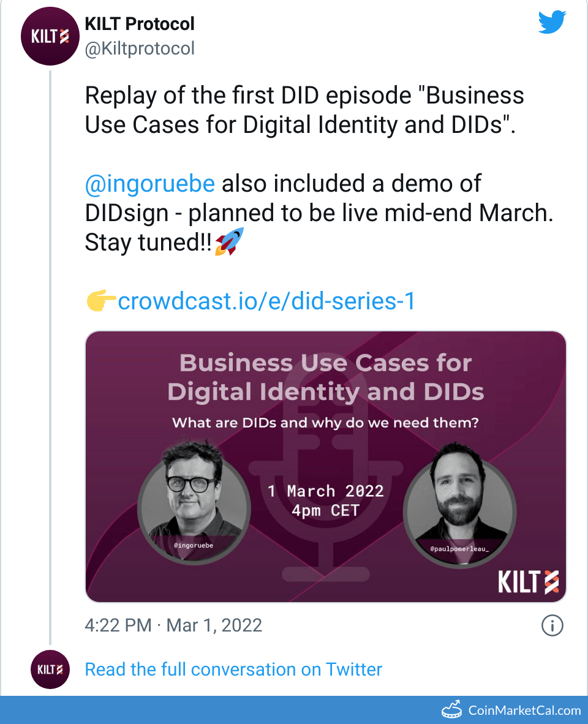Click the CoinMarketCal logo icon
The width and height of the screenshot is (588, 724).
451,710
